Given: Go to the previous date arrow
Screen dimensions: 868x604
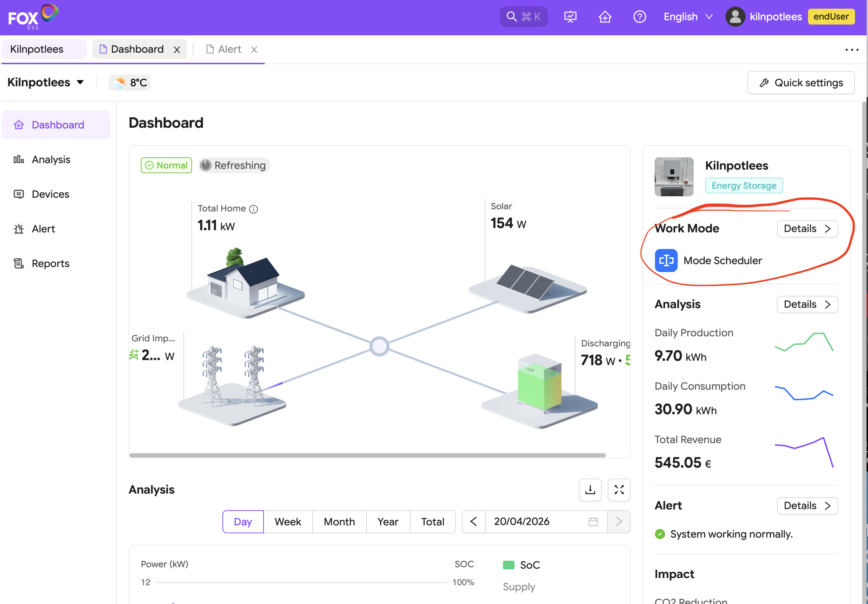Looking at the screenshot, I should point(473,522).
